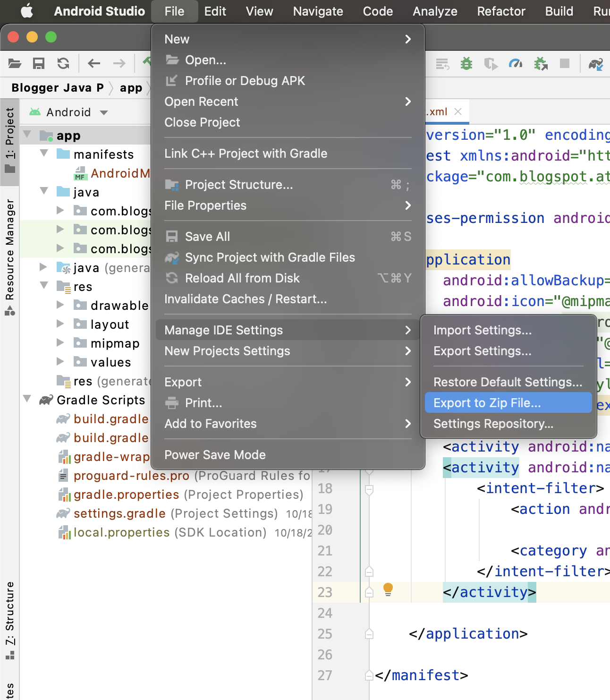This screenshot has width=610, height=700.
Task: Choose Export to Zip File...
Action: coord(508,403)
